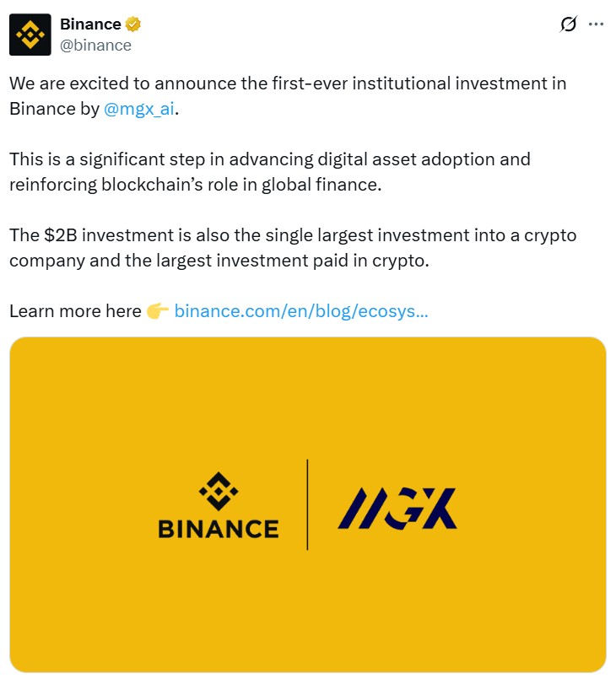Click the gold verified badge
Viewport: 616px width, 684px height.
[133, 24]
